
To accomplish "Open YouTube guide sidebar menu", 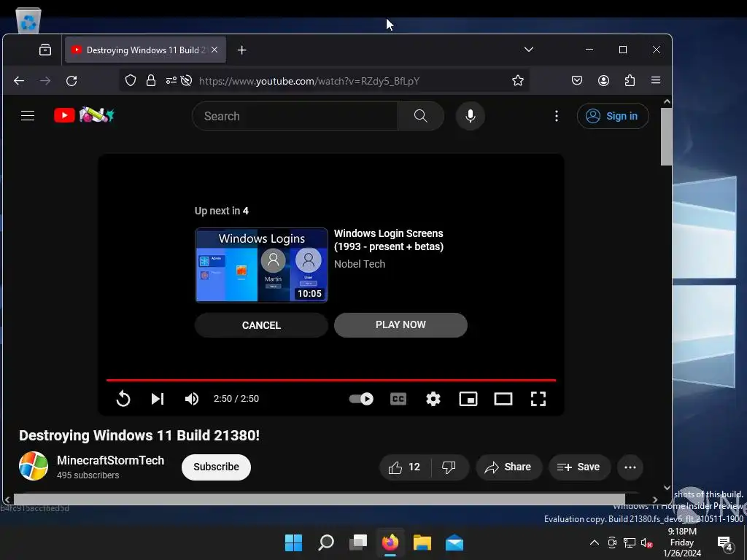I will 28,116.
